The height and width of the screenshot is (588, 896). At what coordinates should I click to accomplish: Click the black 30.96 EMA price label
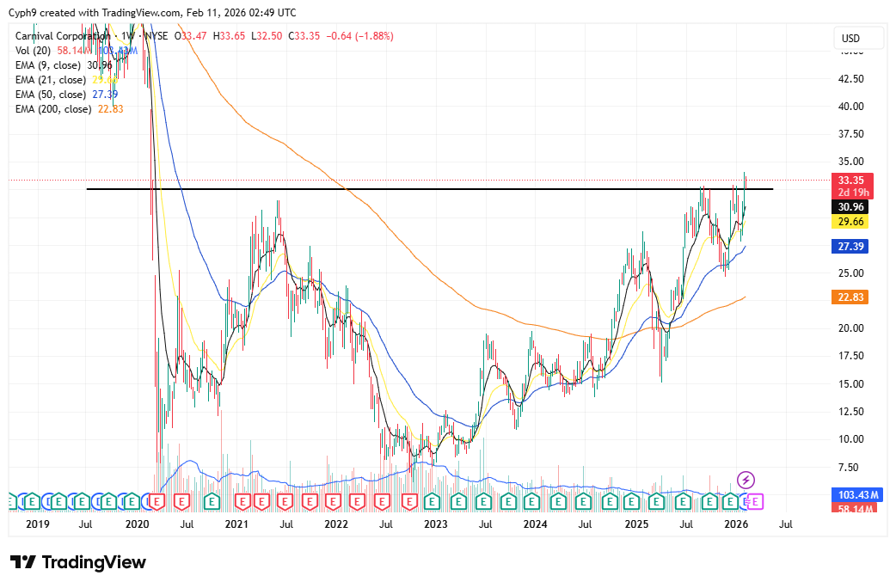click(851, 207)
